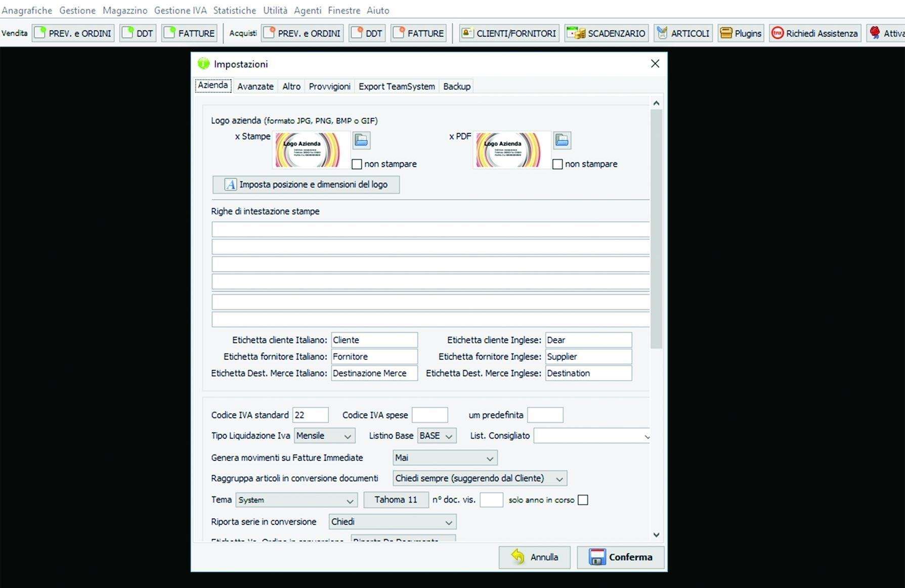This screenshot has width=905, height=588.
Task: Browse for the x PDF logo file
Action: pyautogui.click(x=562, y=140)
